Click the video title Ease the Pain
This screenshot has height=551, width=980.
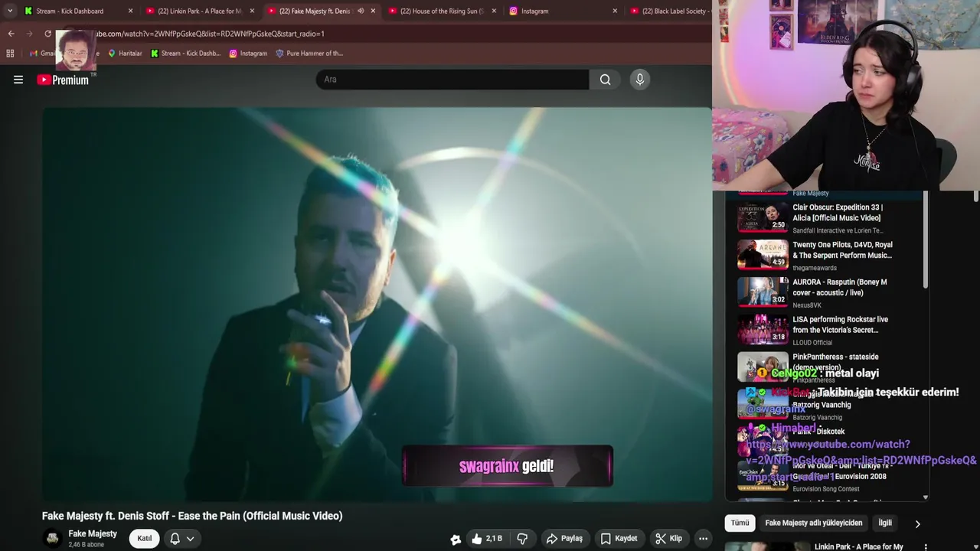tap(192, 516)
